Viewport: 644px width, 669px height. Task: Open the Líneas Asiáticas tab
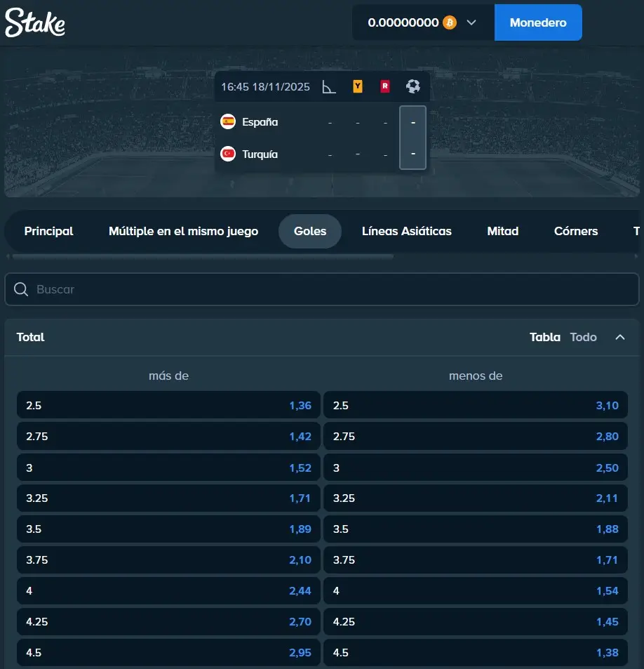406,231
